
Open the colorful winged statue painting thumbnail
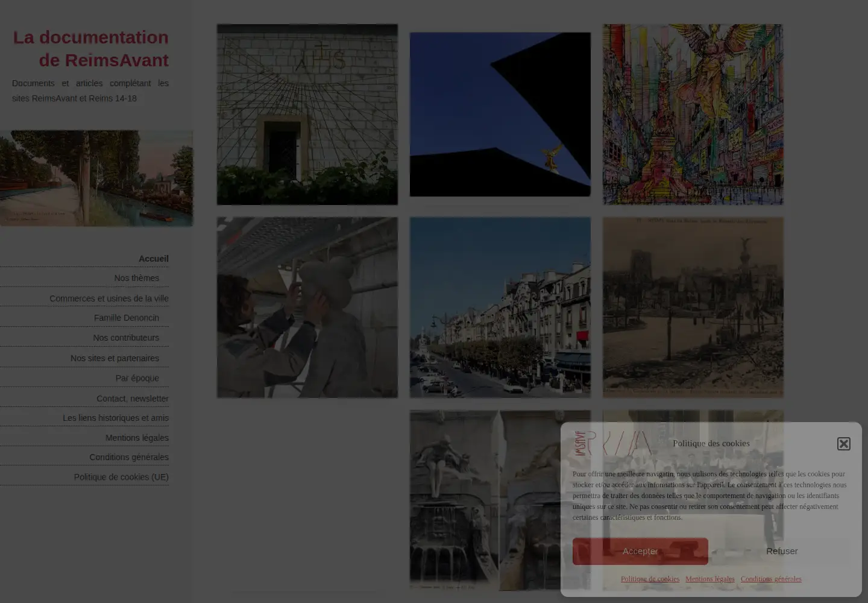pyautogui.click(x=693, y=115)
